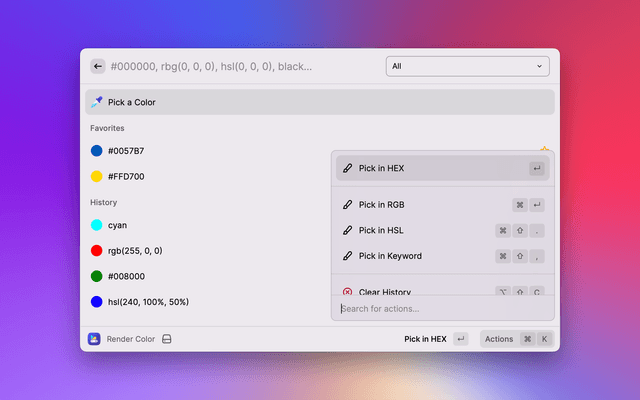Open the All filter dropdown

click(x=467, y=66)
